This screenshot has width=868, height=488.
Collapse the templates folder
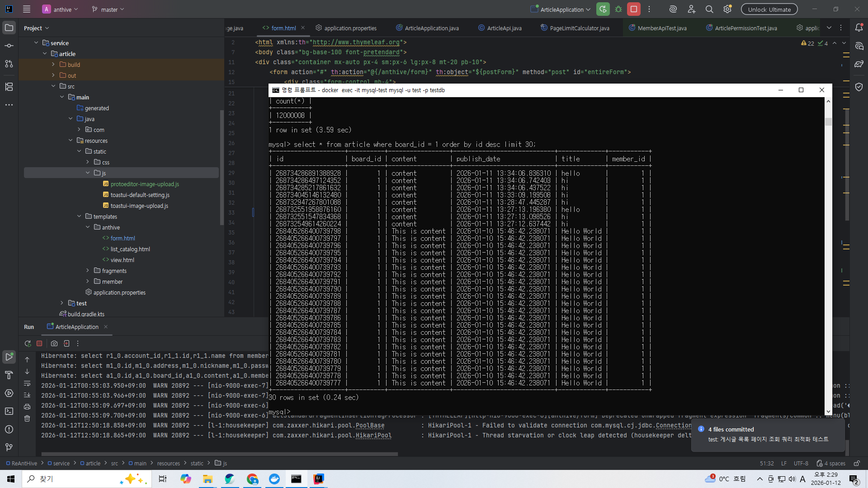pos(79,216)
